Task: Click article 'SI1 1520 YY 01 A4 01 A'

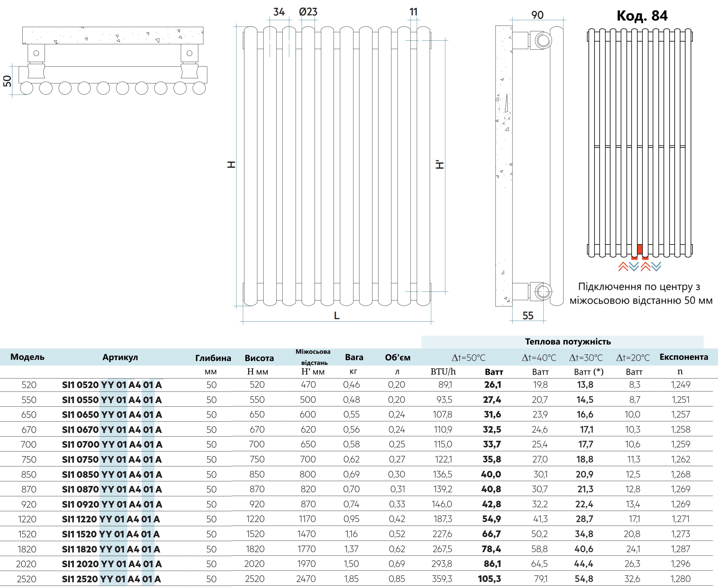Action: pyautogui.click(x=111, y=534)
